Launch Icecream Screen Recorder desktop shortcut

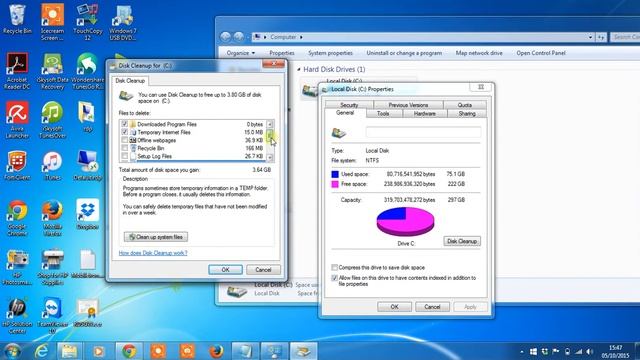pos(52,21)
